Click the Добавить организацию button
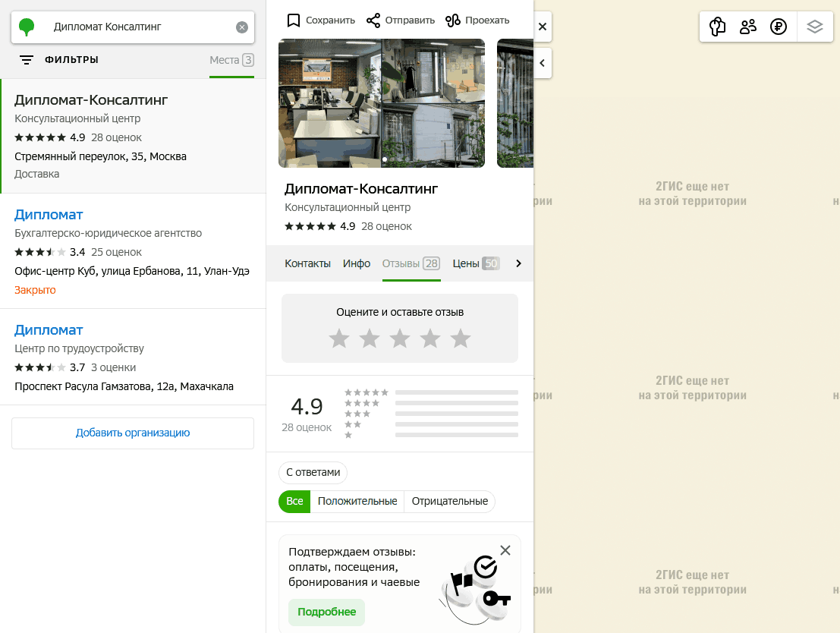Viewport: 840px width, 633px height. [133, 433]
